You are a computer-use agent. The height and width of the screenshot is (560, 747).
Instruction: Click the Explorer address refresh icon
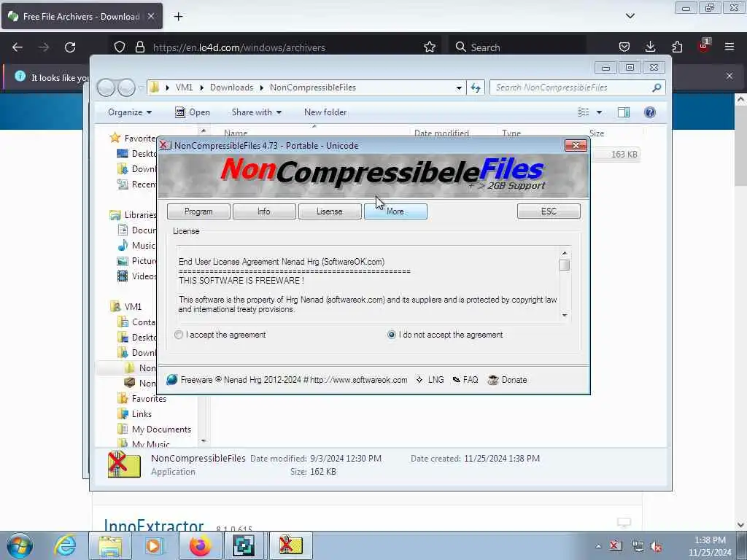476,87
